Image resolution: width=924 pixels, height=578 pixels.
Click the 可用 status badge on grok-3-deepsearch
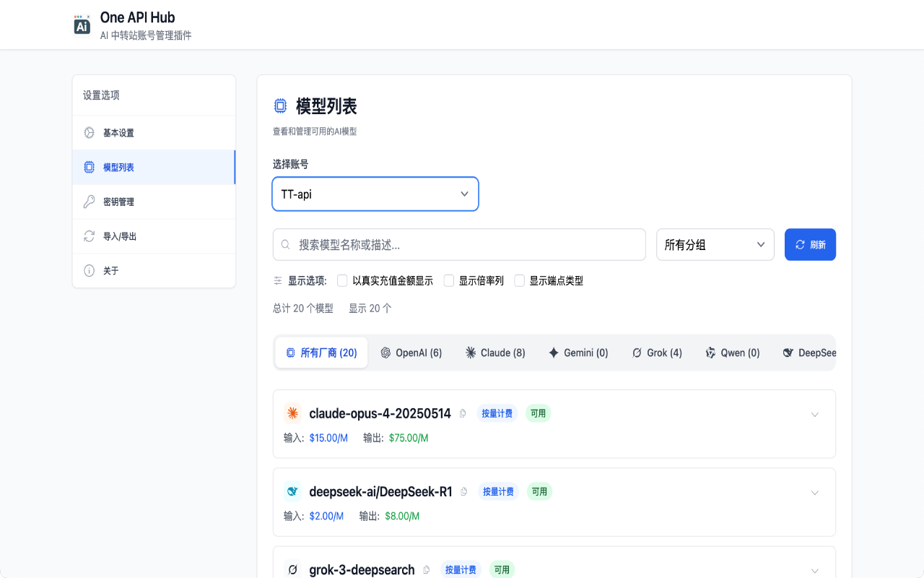point(502,569)
